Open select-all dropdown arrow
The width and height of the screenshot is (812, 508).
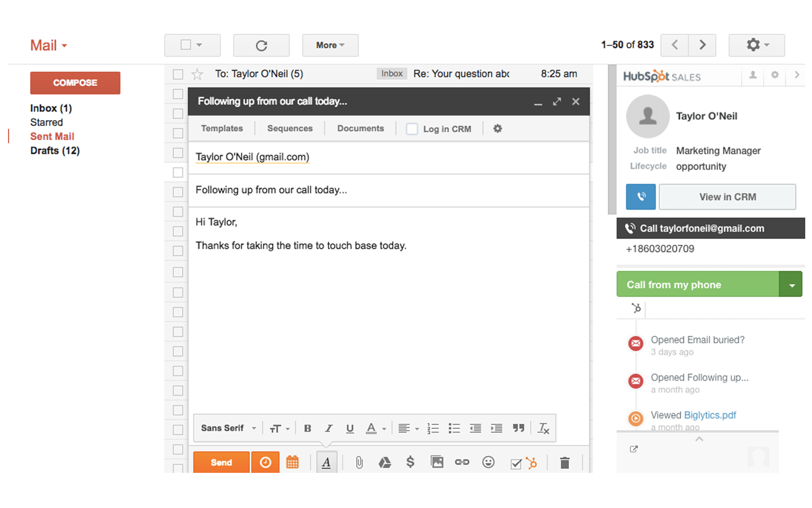pos(199,45)
